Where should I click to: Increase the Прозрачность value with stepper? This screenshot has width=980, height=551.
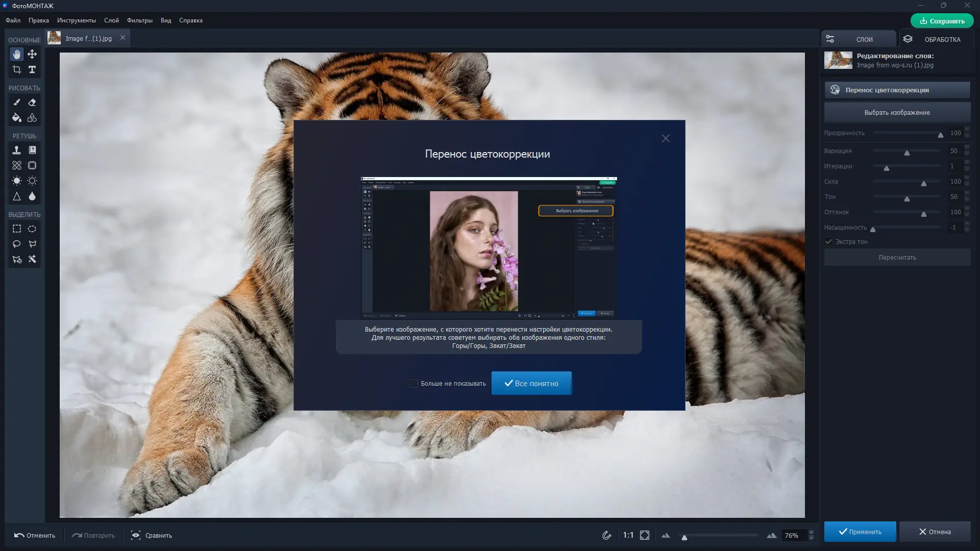pos(967,130)
